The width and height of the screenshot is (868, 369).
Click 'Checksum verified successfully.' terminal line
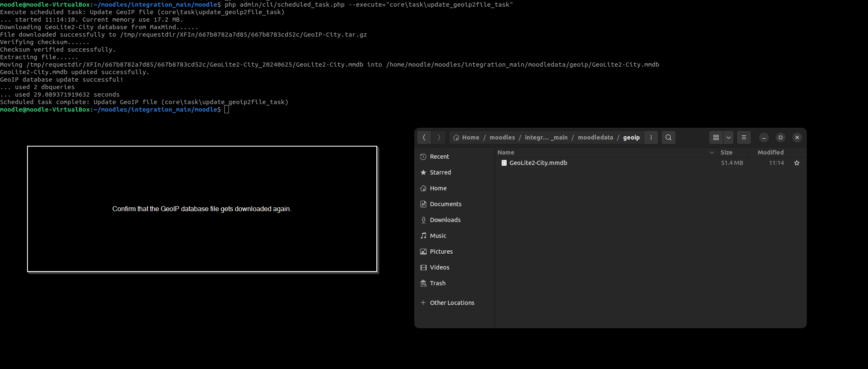58,50
